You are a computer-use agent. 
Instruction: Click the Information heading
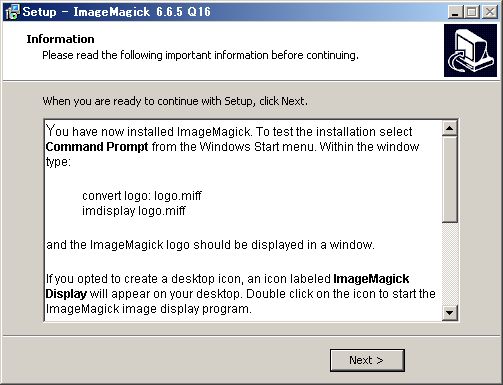click(60, 39)
